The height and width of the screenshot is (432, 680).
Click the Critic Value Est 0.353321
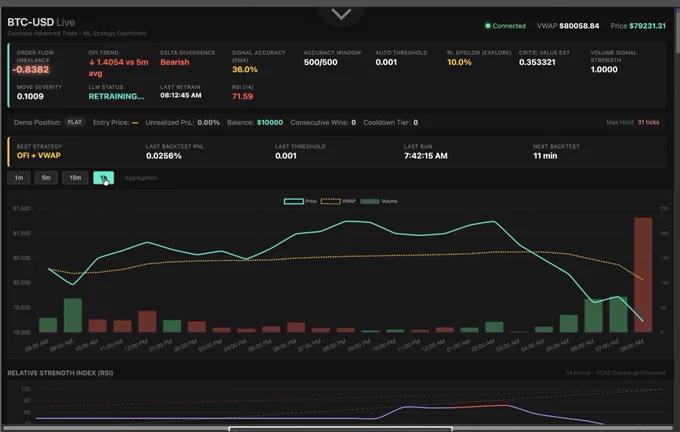click(537, 62)
